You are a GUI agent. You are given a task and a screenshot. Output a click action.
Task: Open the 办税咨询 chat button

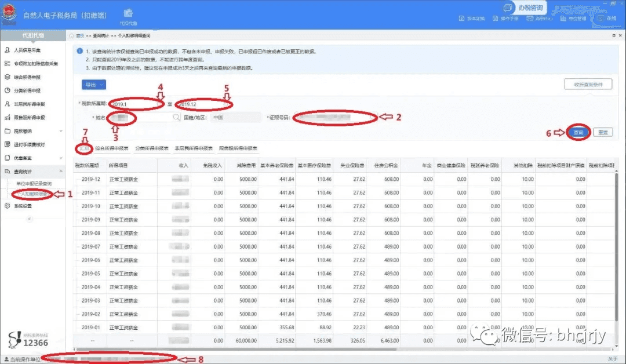pyautogui.click(x=523, y=8)
